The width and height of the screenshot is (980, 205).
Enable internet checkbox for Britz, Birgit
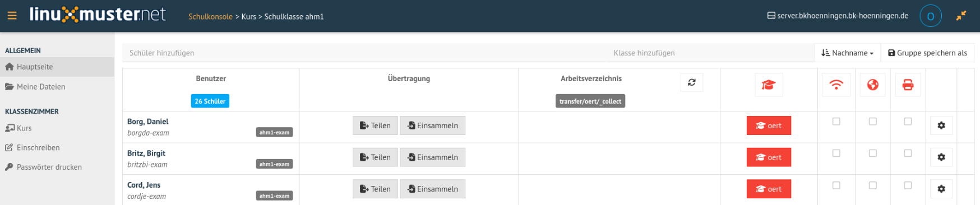point(873,153)
